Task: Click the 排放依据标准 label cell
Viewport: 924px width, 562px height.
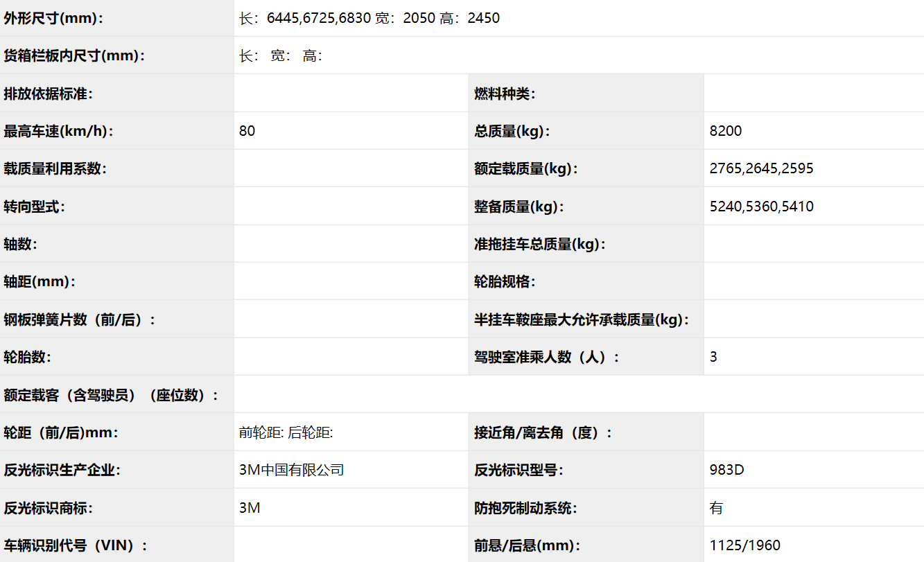Action: (x=49, y=94)
